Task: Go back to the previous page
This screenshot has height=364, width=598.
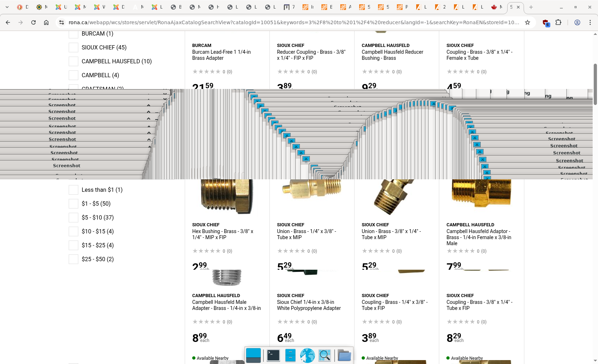Action: pyautogui.click(x=8, y=22)
